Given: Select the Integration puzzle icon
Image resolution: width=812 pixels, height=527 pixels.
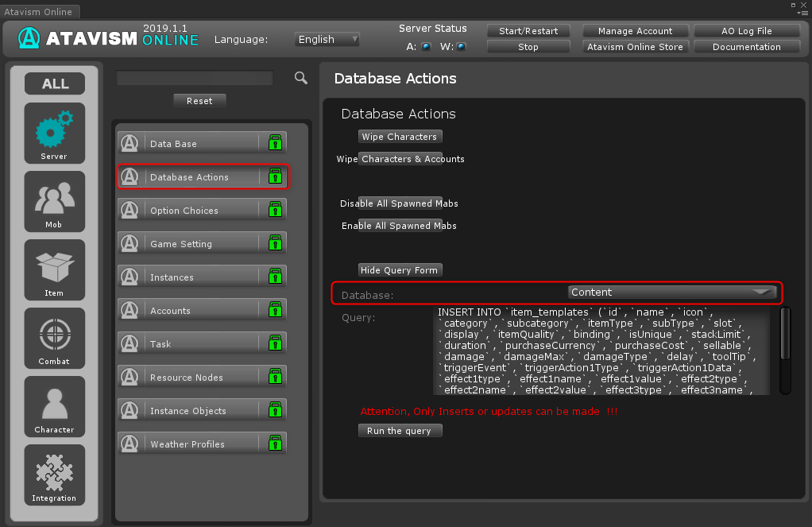Looking at the screenshot, I should click(55, 473).
